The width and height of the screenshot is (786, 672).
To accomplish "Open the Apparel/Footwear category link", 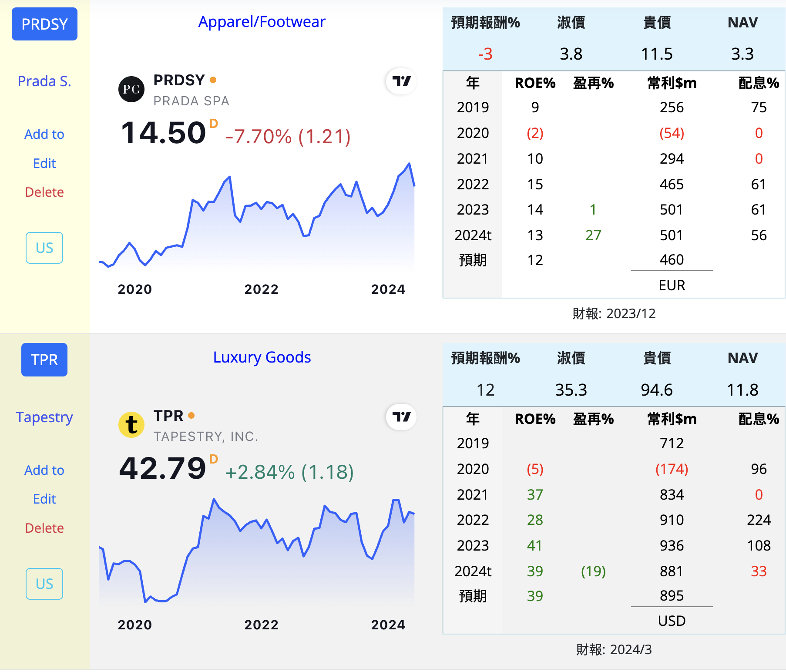I will pyautogui.click(x=262, y=22).
